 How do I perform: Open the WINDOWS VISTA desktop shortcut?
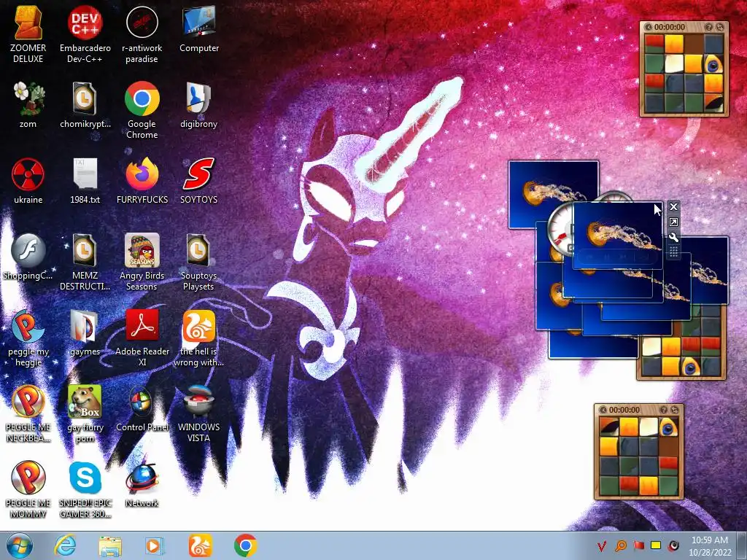[x=198, y=413]
